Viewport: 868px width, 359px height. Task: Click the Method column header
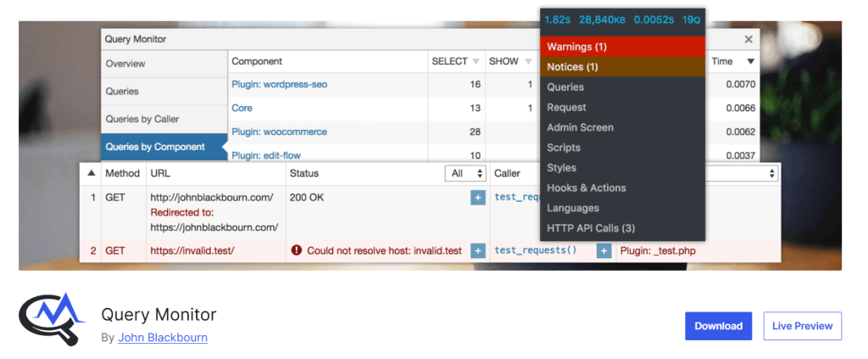(x=123, y=173)
